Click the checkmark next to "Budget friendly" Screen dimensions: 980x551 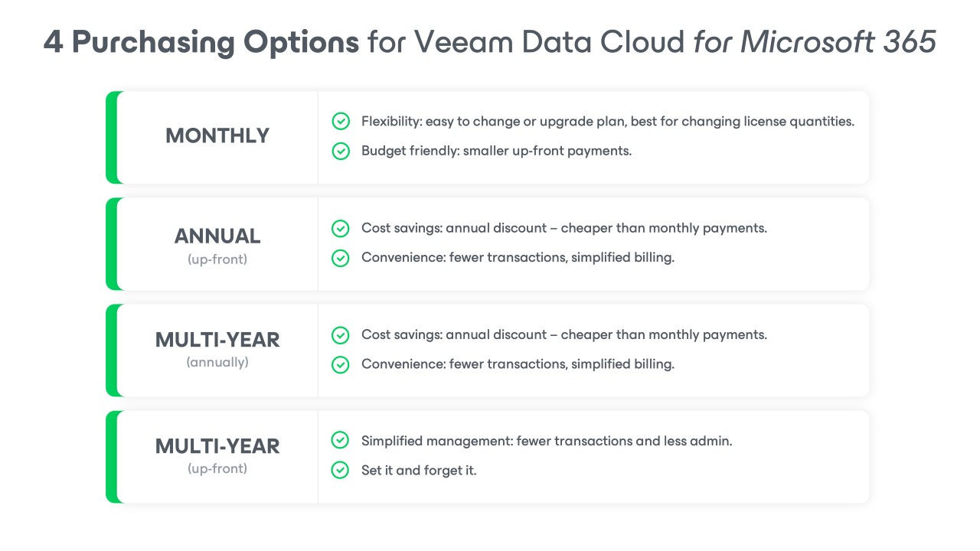coord(341,151)
